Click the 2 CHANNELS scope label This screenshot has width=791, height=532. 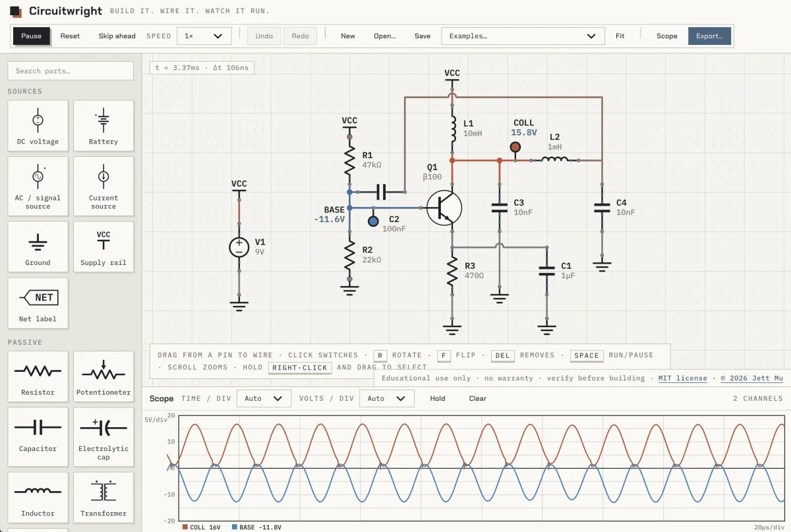point(757,398)
